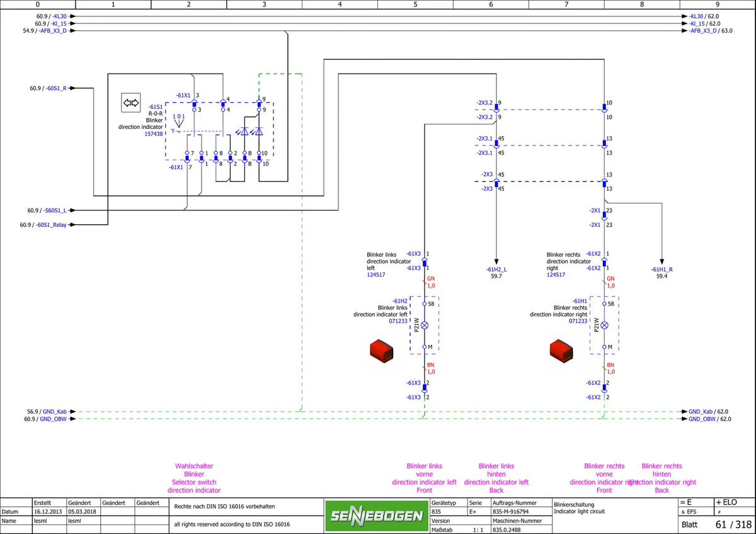
Task: Jump to the -S60S1_L cross reference
Action: click(x=47, y=210)
